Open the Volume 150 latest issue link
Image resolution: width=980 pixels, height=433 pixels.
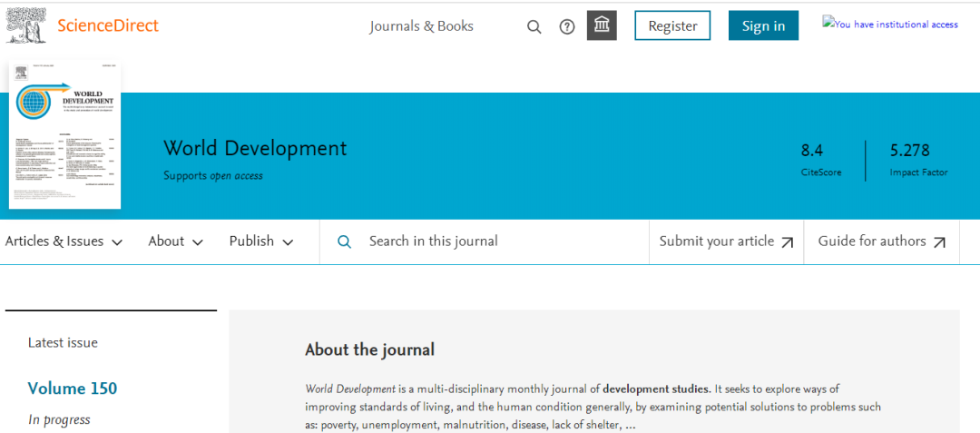[73, 389]
